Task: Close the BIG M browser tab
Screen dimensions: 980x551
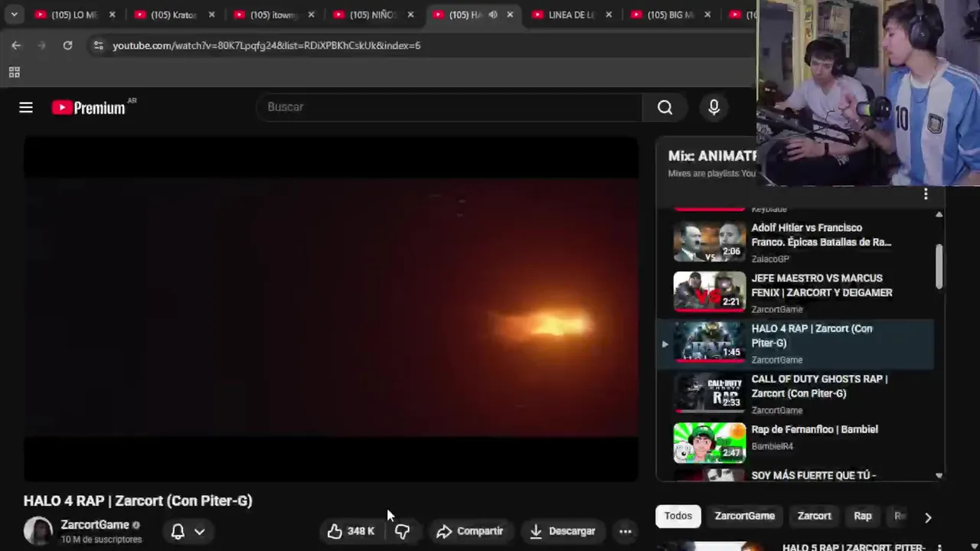Action: (x=707, y=15)
